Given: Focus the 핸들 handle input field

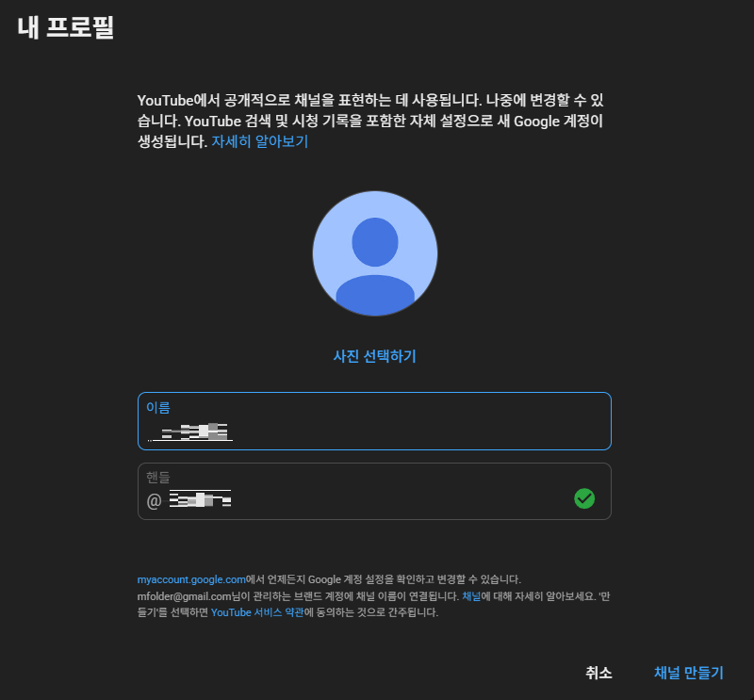Looking at the screenshot, I should tap(374, 491).
